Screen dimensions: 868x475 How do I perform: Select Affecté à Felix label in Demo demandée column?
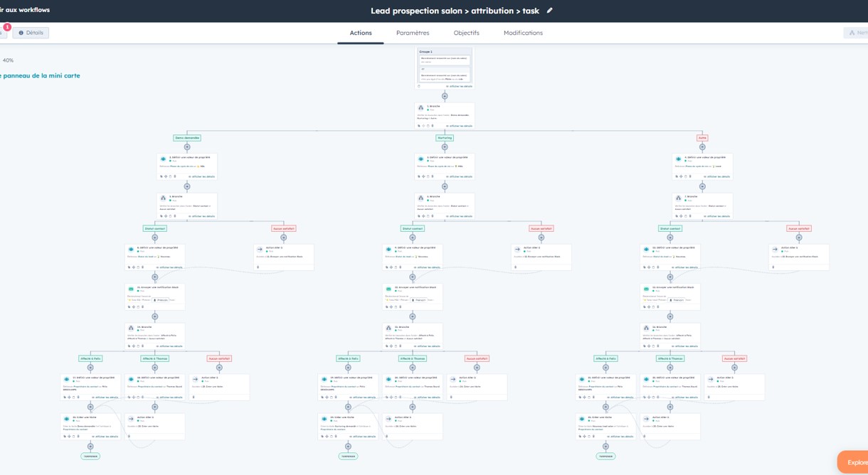click(x=90, y=358)
